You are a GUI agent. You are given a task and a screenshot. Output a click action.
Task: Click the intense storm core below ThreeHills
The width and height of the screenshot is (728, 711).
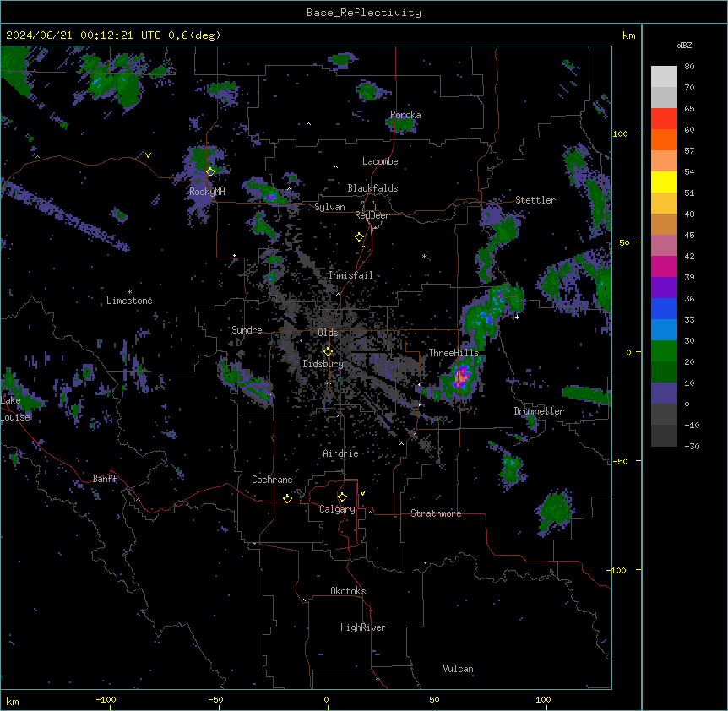click(x=460, y=377)
